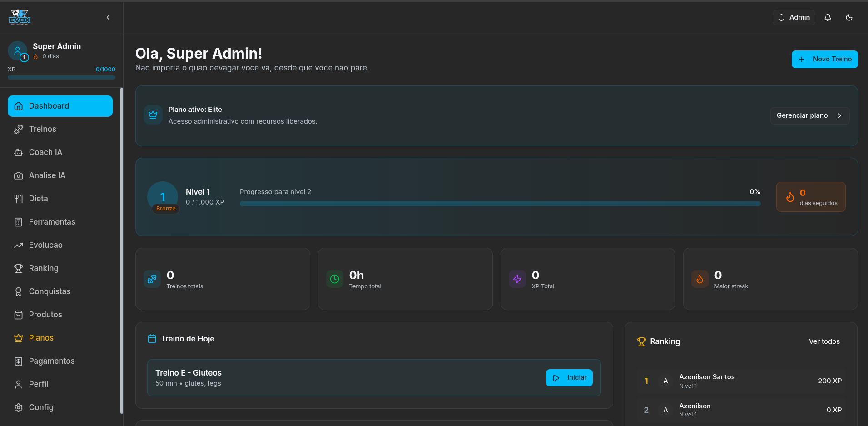Click the sidebar scrollbar
This screenshot has height=426, width=868.
121,251
